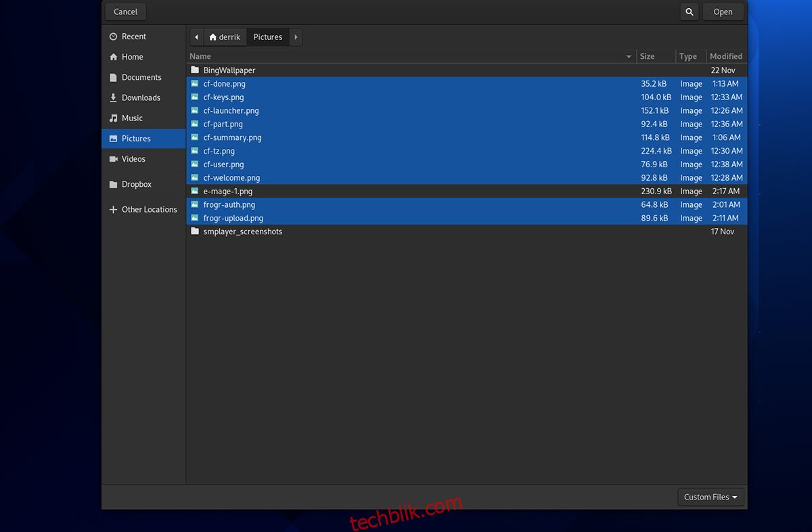This screenshot has width=812, height=532.
Task: Go to derrik home folder in path bar
Action: point(225,37)
